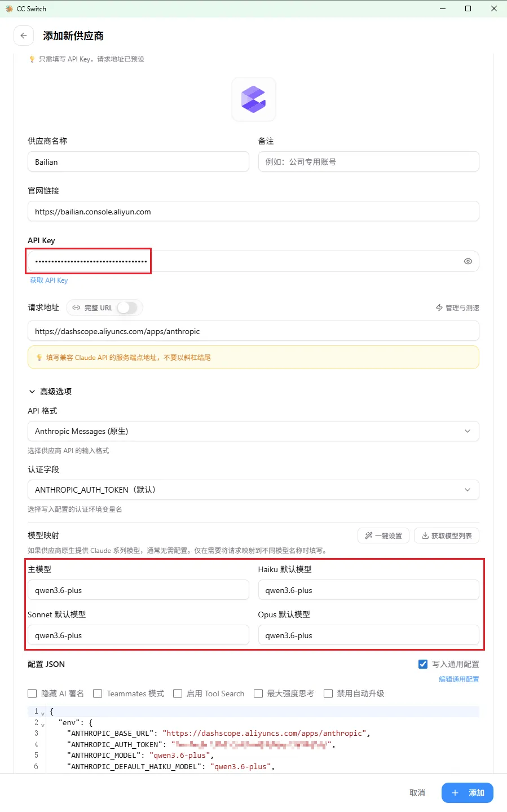Click the API Key input field

point(253,261)
